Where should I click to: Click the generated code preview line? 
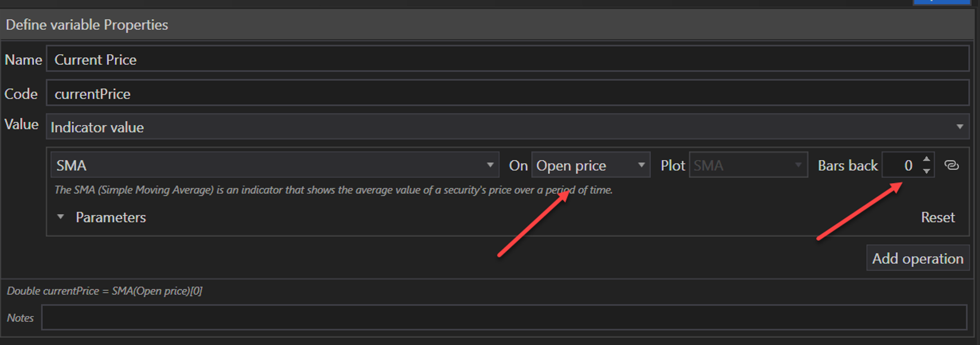[105, 291]
